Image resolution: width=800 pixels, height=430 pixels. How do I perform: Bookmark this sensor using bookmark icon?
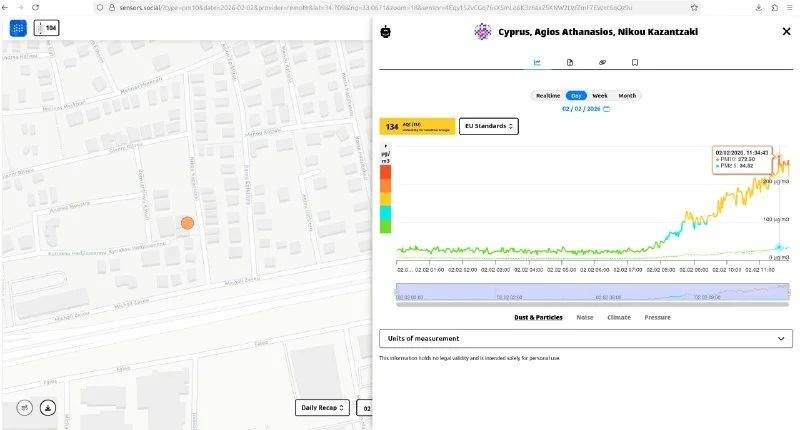(x=634, y=62)
